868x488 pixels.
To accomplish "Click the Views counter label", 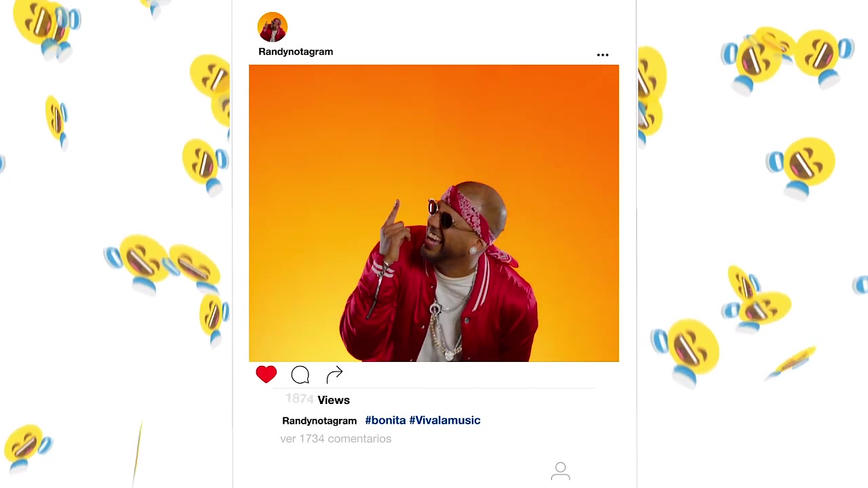I will click(334, 400).
